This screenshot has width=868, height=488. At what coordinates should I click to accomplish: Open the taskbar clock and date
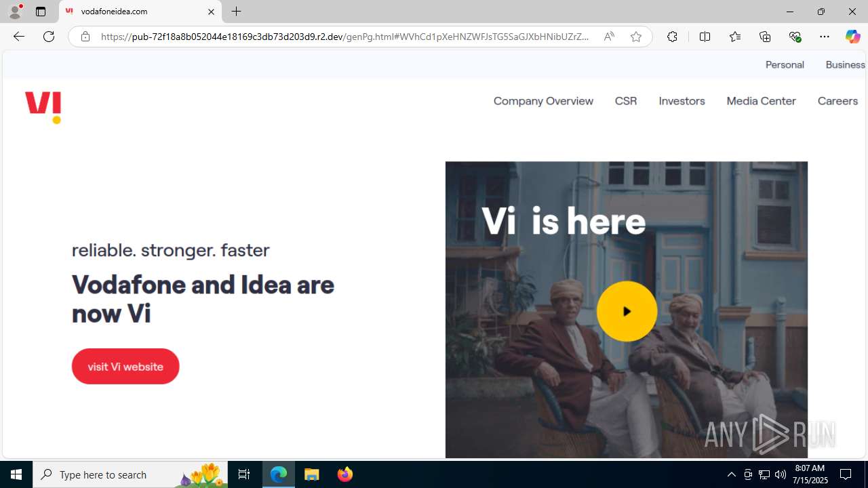811,474
